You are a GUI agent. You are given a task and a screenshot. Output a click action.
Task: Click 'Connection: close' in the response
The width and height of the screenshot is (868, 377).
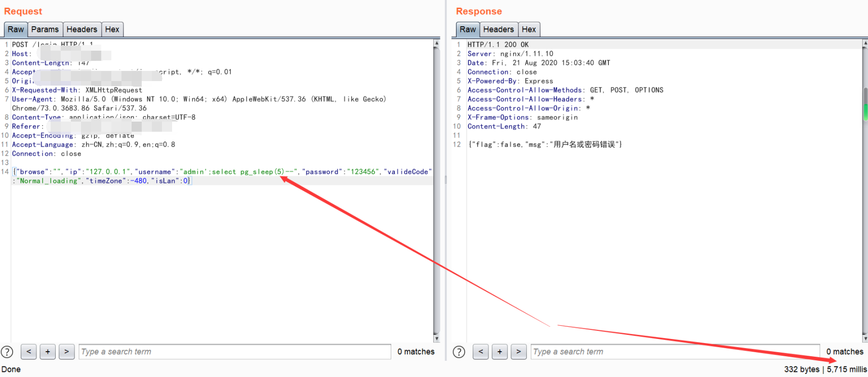(502, 72)
